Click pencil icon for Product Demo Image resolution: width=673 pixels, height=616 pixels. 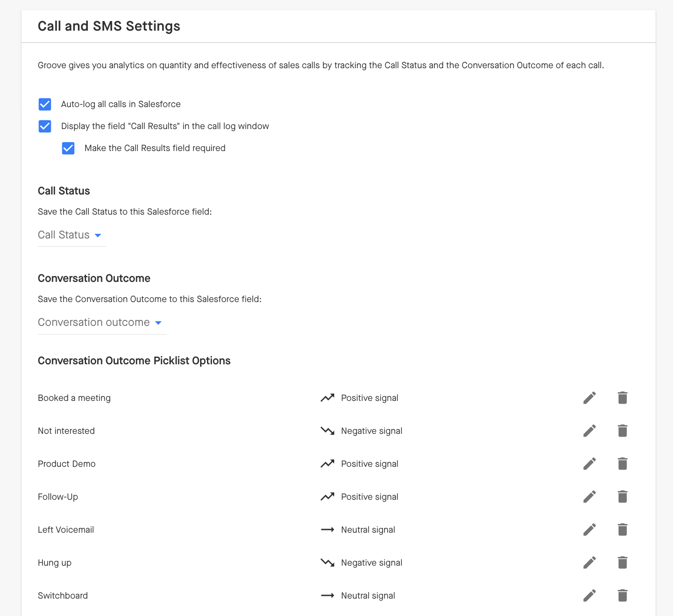589,464
